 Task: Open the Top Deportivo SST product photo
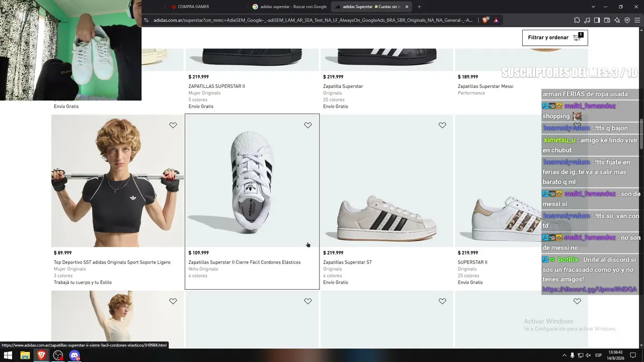[x=117, y=181]
